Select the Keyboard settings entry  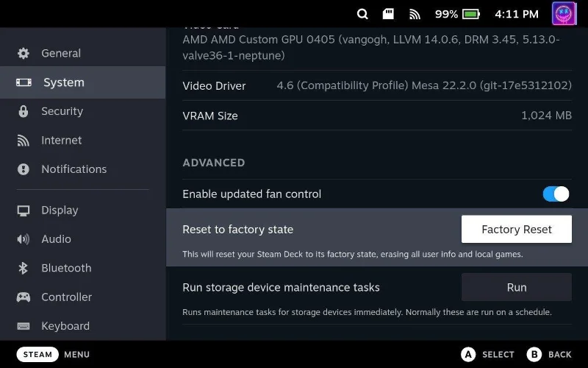click(65, 326)
